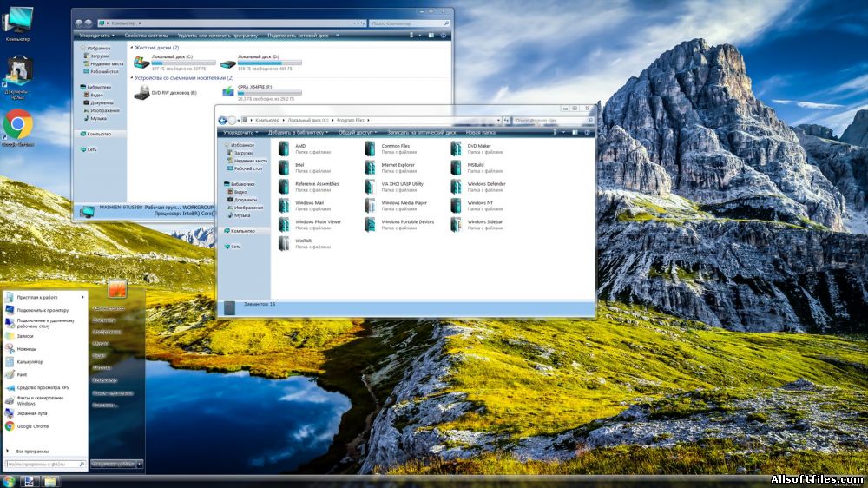Expand the shutdown options arrow in the Start menu
868x488 pixels.
click(140, 465)
